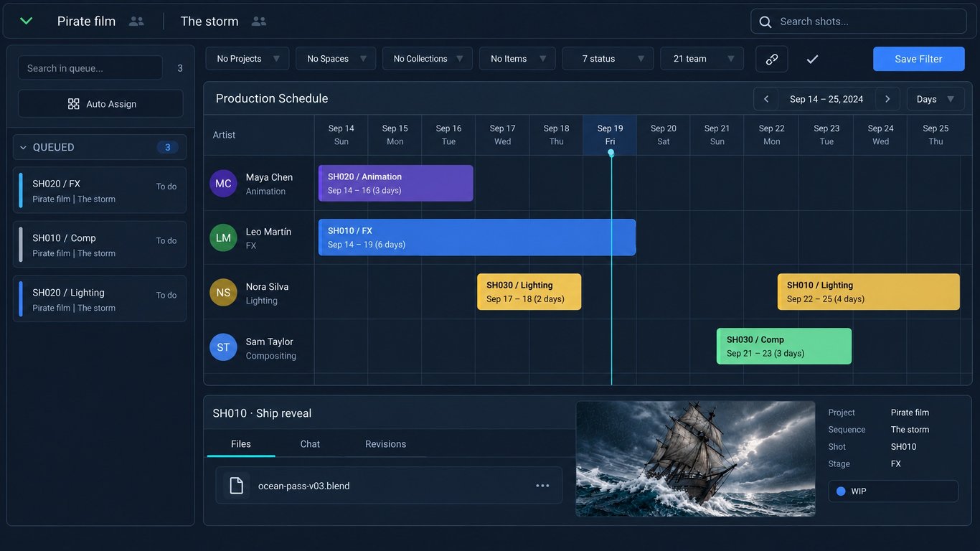
Task: Switch to the Revisions tab
Action: click(386, 444)
